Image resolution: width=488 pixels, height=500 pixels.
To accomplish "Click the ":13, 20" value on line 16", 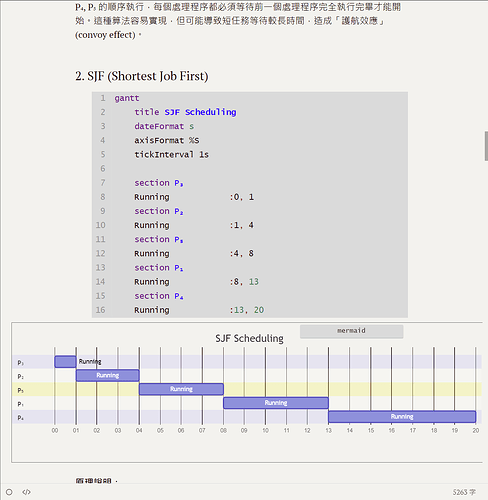I will click(247, 310).
